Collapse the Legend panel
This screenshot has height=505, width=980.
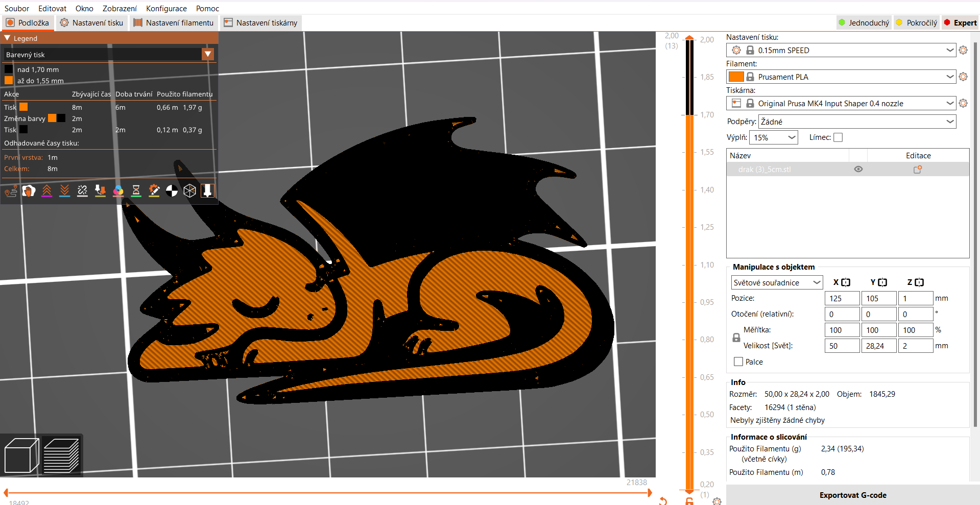click(x=7, y=38)
